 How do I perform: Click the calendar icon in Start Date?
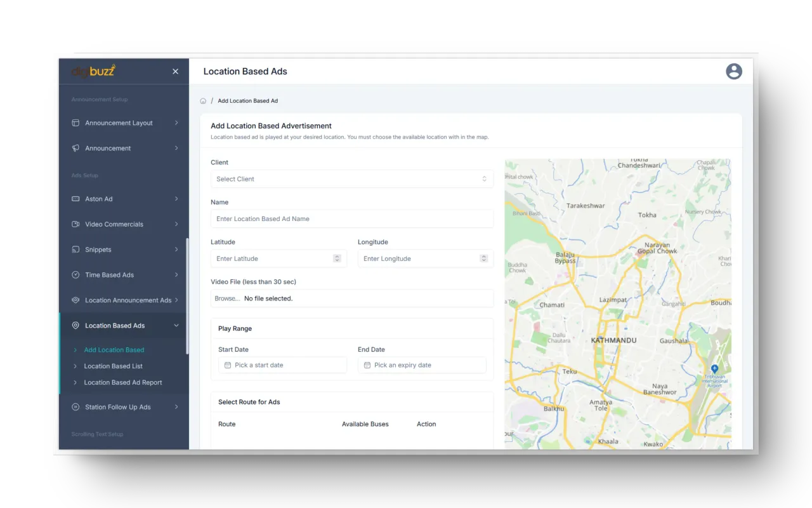click(x=228, y=365)
